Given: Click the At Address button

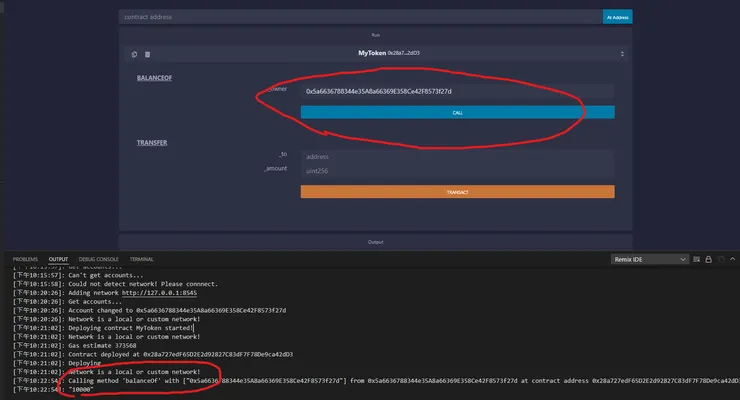Looking at the screenshot, I should pos(617,17).
